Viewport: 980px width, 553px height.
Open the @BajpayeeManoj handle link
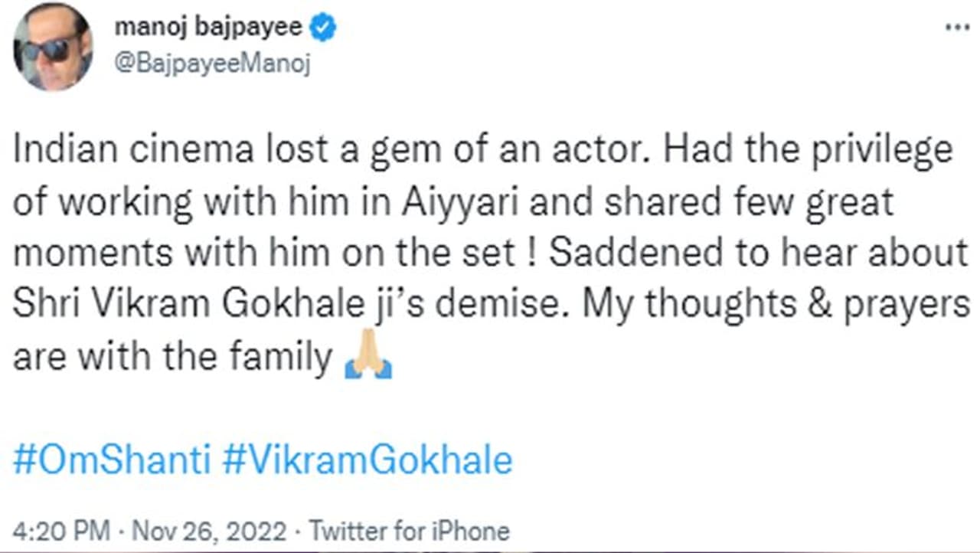click(x=212, y=66)
